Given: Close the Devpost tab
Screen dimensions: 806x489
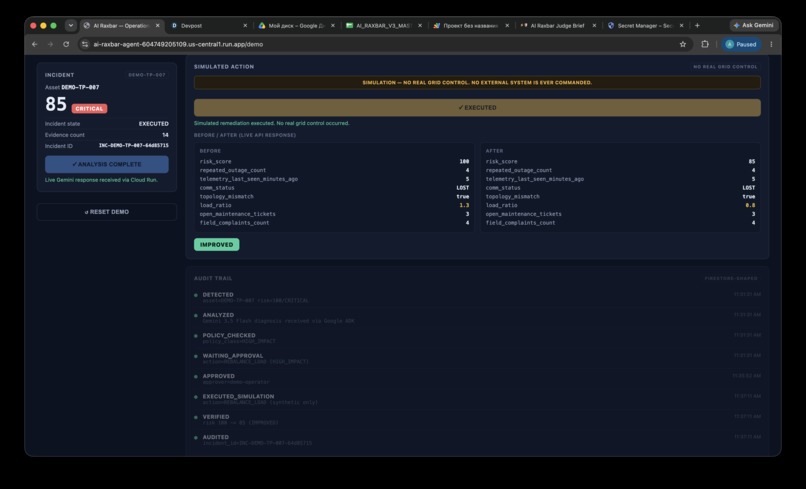Looking at the screenshot, I should (245, 25).
